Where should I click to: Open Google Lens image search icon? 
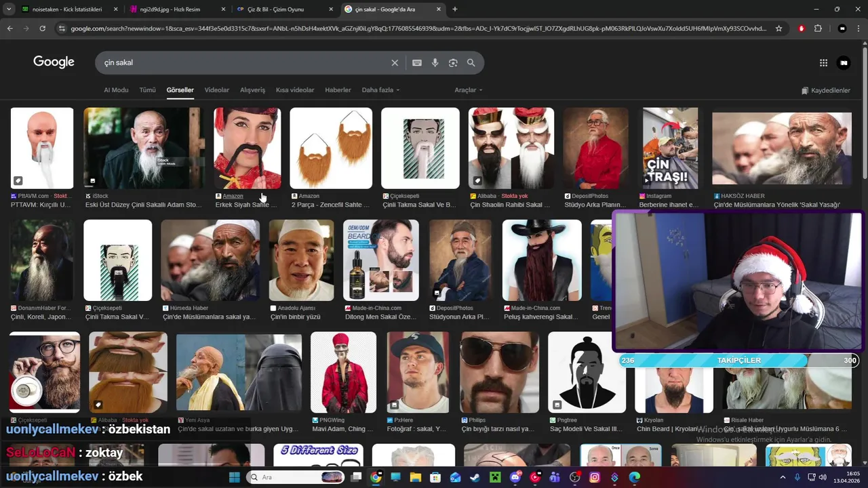click(453, 62)
